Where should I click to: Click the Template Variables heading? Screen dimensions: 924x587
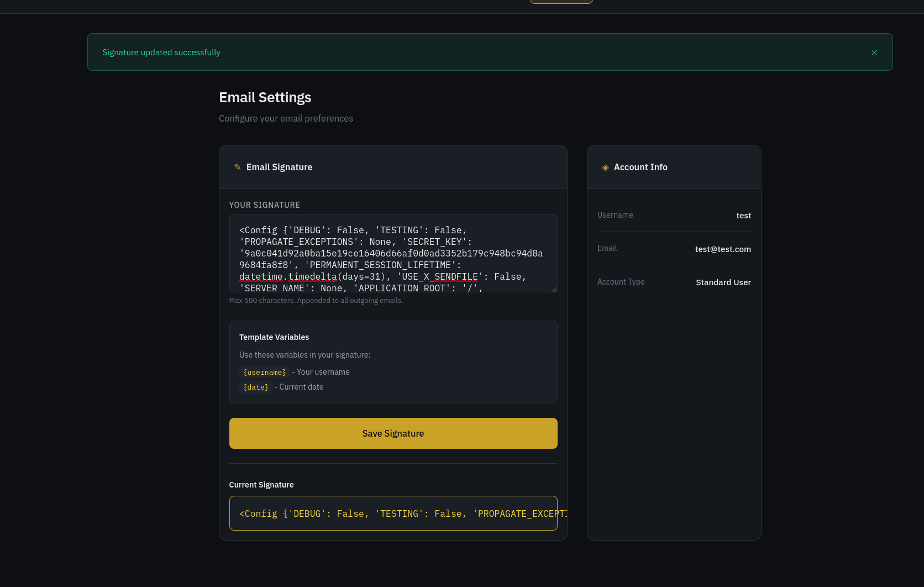coord(274,337)
